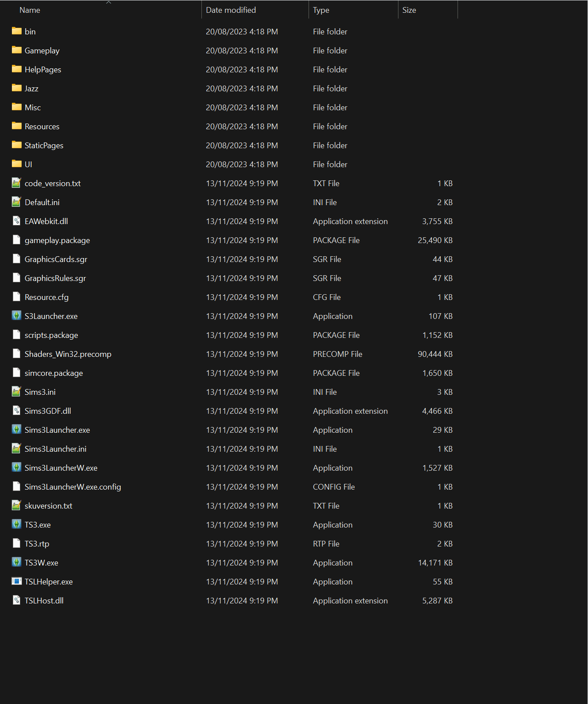588x704 pixels.
Task: Select the Sims3LauncherW.exe plumbob icon
Action: pyautogui.click(x=16, y=467)
